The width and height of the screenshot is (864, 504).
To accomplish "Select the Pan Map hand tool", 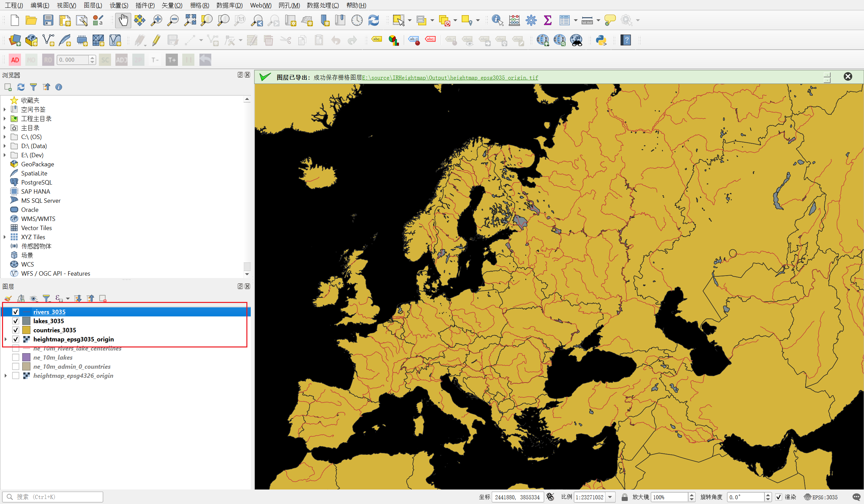I will pos(123,20).
